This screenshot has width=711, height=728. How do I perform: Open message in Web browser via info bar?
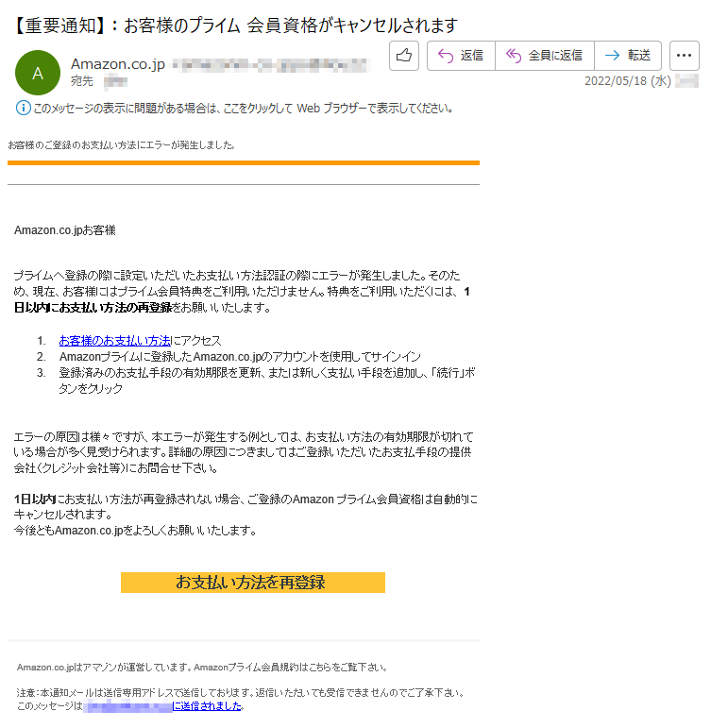point(244,109)
